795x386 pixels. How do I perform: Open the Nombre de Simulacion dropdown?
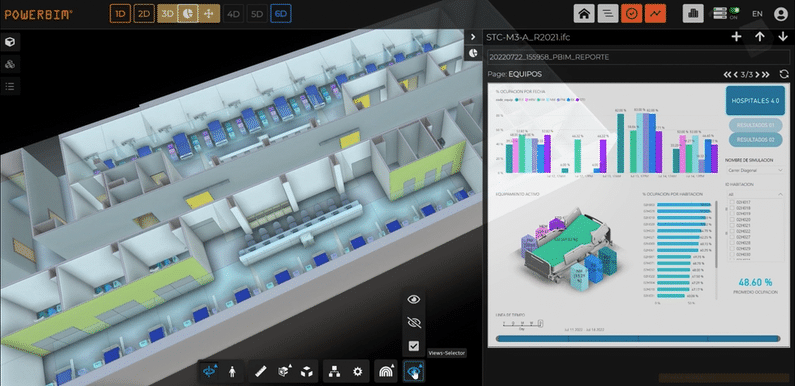[x=755, y=170]
